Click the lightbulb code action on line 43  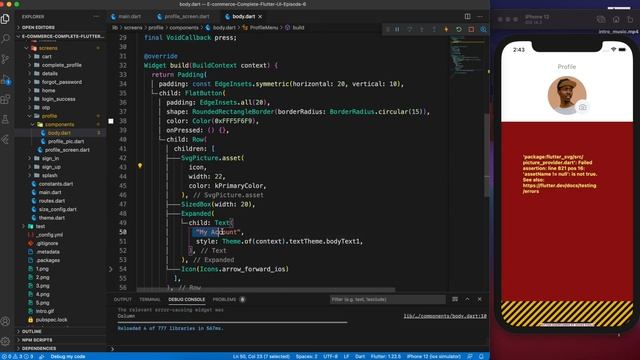point(140,166)
